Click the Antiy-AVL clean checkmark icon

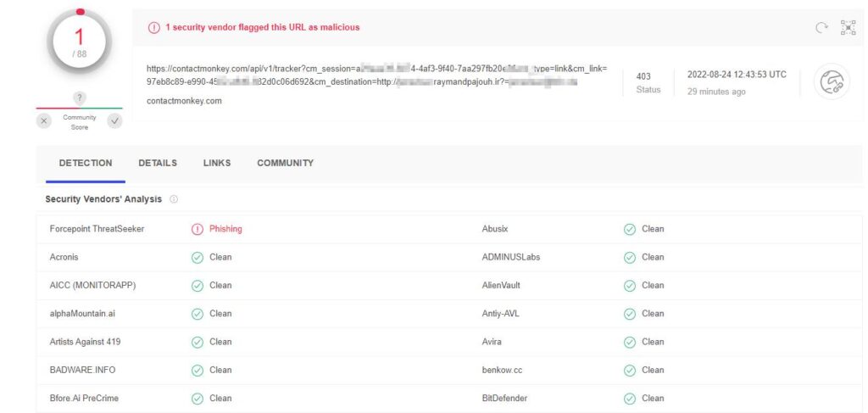pos(630,314)
